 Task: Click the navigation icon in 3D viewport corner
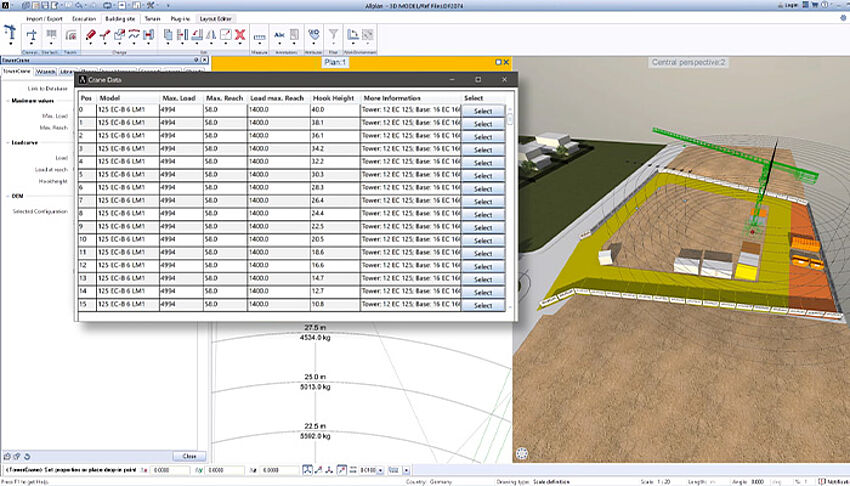click(522, 453)
